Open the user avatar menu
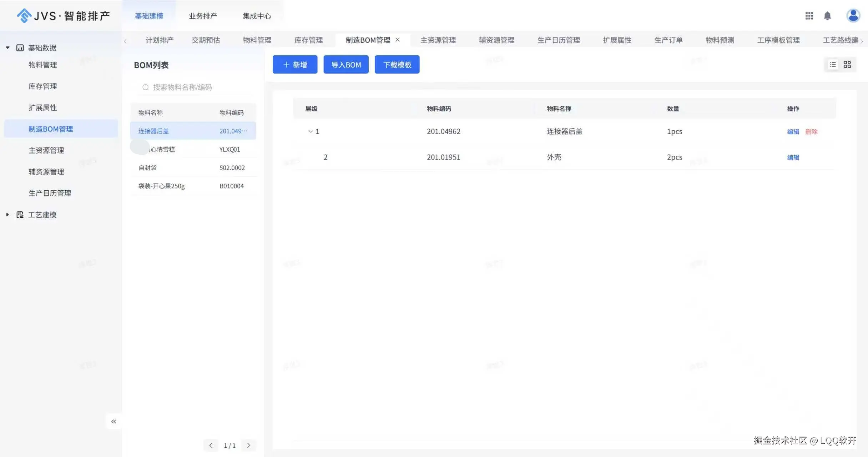 [853, 16]
